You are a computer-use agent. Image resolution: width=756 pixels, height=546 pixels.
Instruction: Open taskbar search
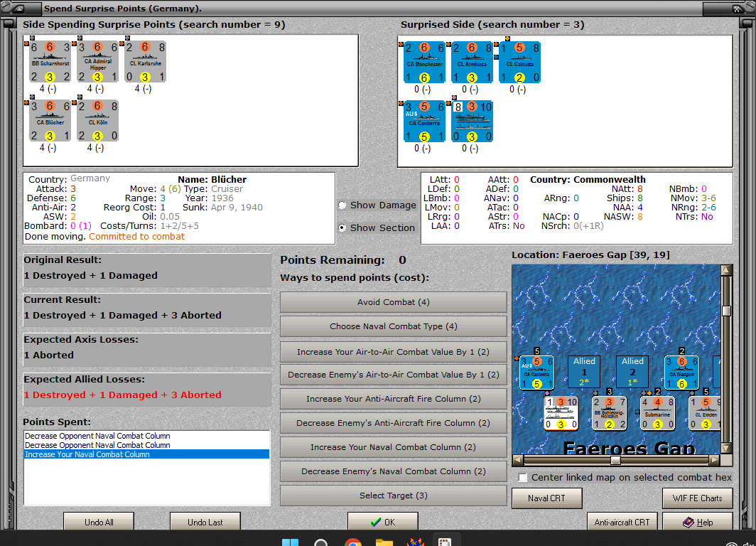tap(321, 542)
